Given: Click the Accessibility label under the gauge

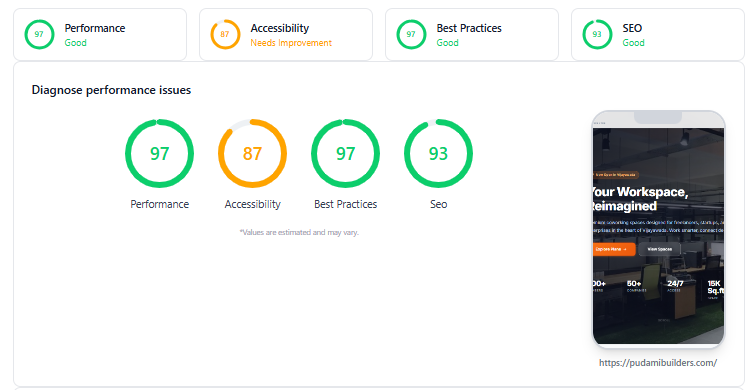Looking at the screenshot, I should click(x=252, y=204).
